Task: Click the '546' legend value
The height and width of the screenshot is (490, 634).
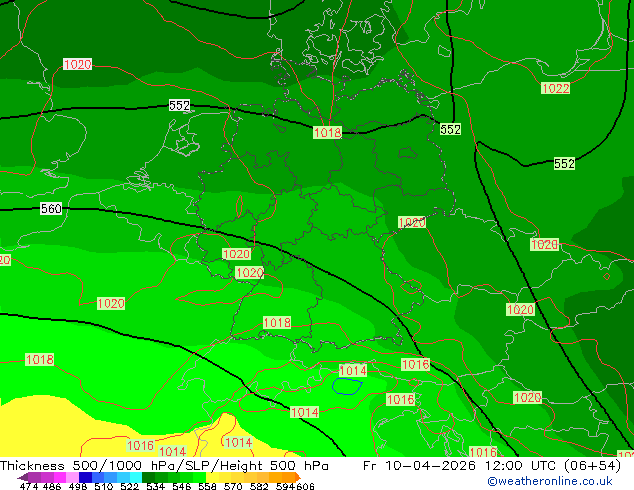Action: pyautogui.click(x=182, y=486)
